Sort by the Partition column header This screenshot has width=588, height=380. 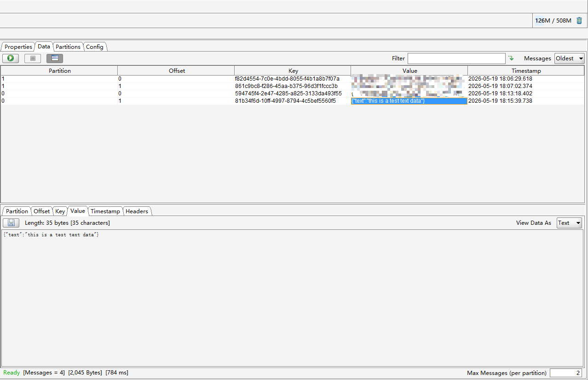60,71
